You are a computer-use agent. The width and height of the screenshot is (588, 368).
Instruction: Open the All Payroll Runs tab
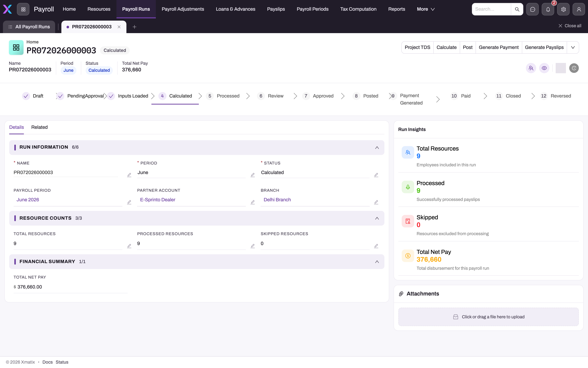click(29, 27)
